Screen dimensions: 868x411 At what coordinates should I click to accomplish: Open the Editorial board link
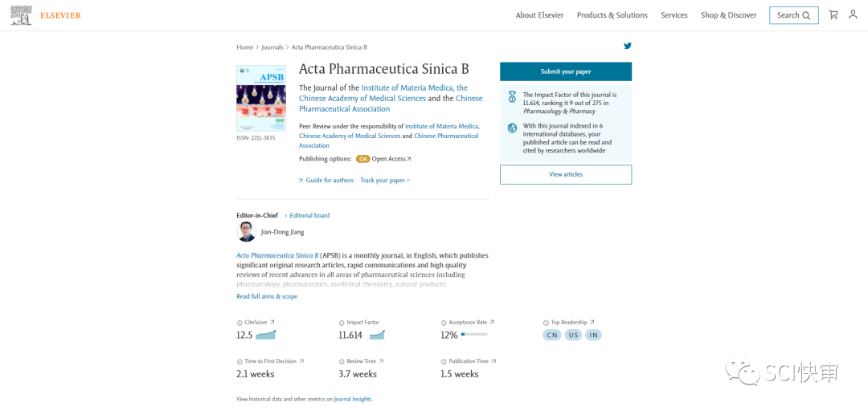pos(309,216)
